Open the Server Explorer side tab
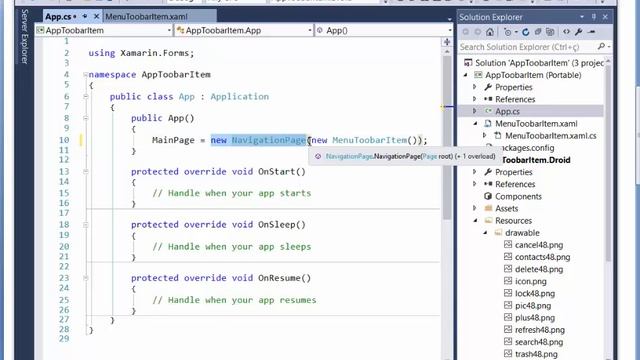 pos(24,36)
